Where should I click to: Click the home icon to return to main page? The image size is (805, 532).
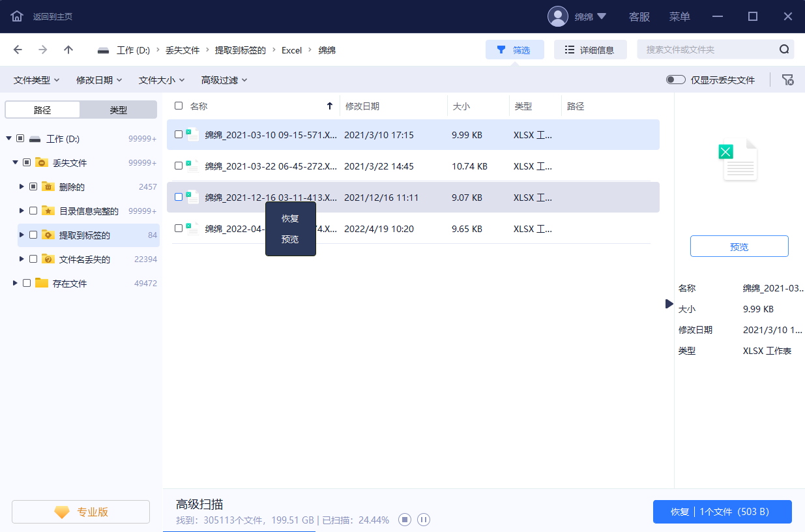(x=17, y=16)
